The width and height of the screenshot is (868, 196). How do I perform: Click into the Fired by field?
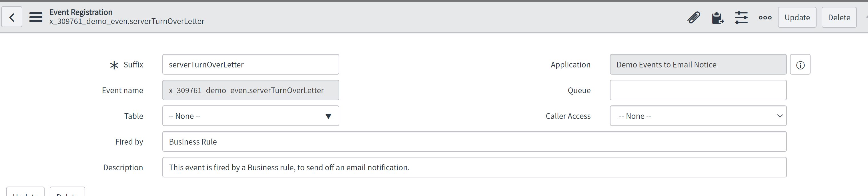[474, 142]
